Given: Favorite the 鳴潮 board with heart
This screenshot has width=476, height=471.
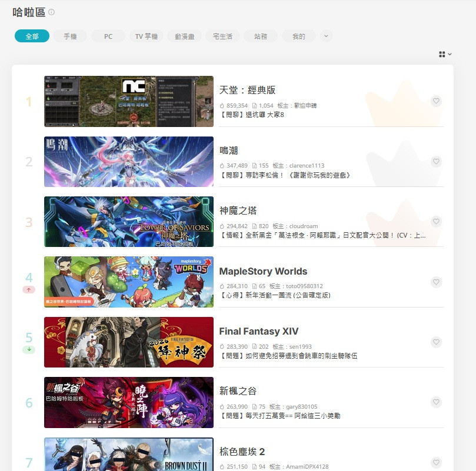Looking at the screenshot, I should point(436,162).
